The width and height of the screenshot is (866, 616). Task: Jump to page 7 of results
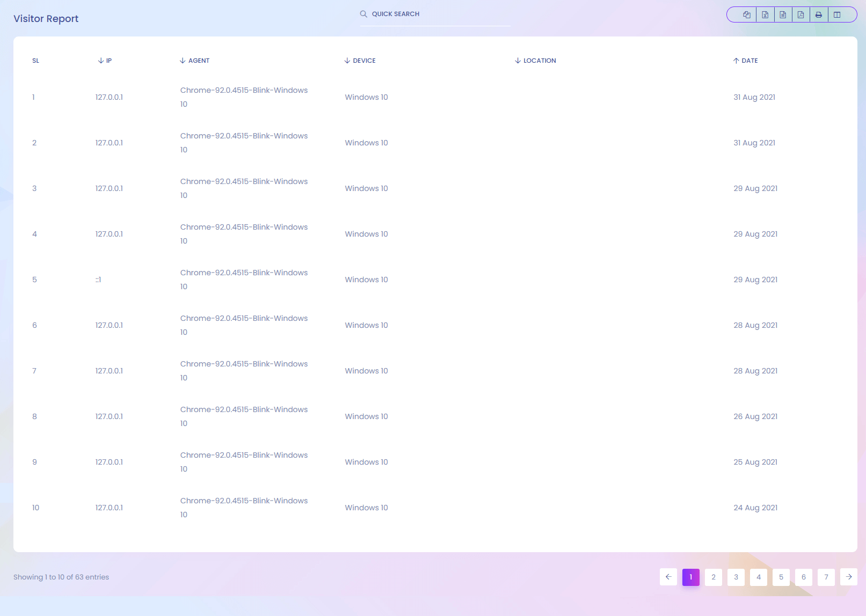[826, 577]
